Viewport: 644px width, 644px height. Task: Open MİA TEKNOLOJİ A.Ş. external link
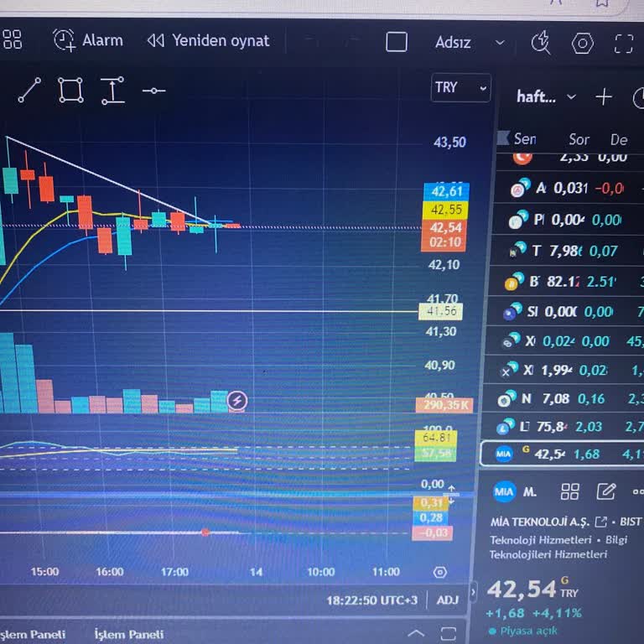[x=601, y=522]
